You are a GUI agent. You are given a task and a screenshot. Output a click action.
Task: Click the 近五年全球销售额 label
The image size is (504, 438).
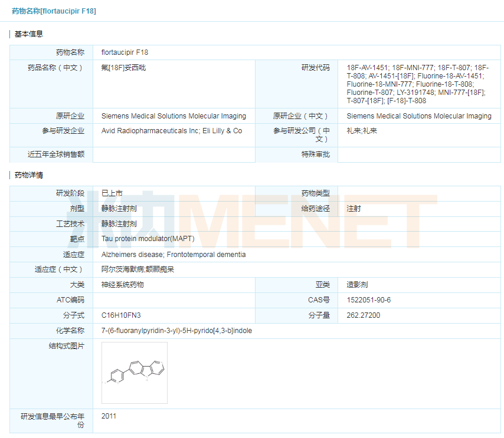click(56, 154)
